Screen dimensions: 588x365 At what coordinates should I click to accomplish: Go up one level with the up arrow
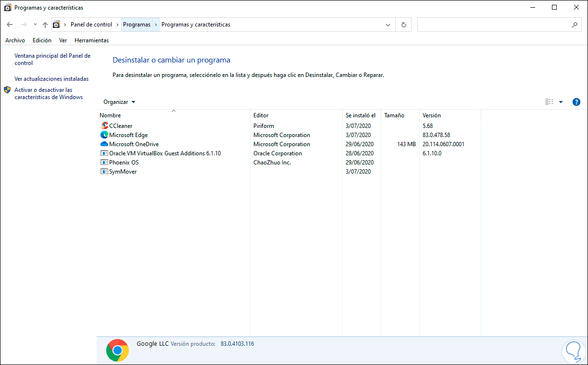(45, 25)
